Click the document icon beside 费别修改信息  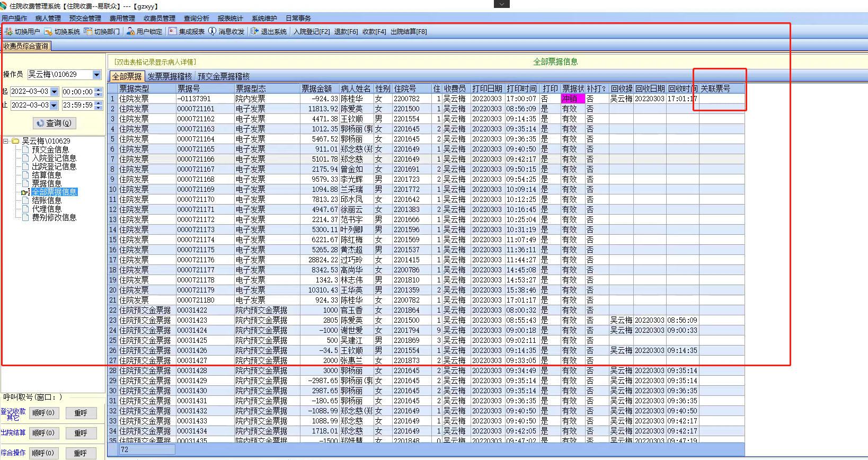[x=25, y=217]
